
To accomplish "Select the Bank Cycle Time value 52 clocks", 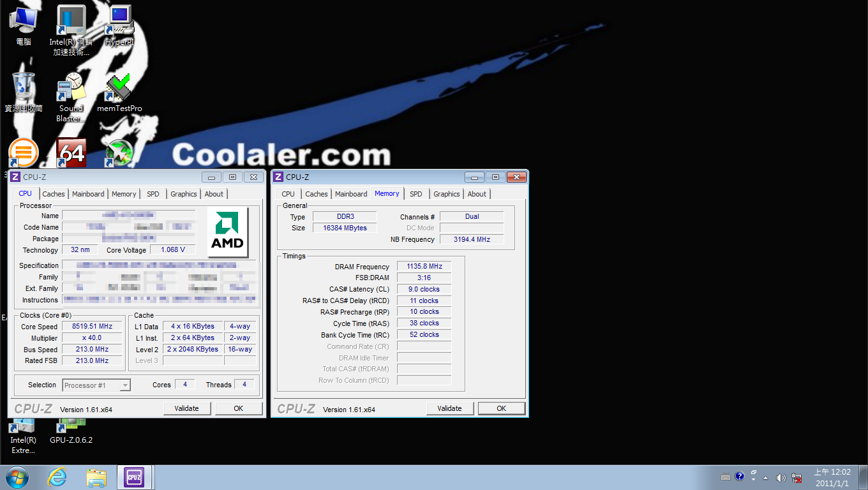I will [424, 334].
